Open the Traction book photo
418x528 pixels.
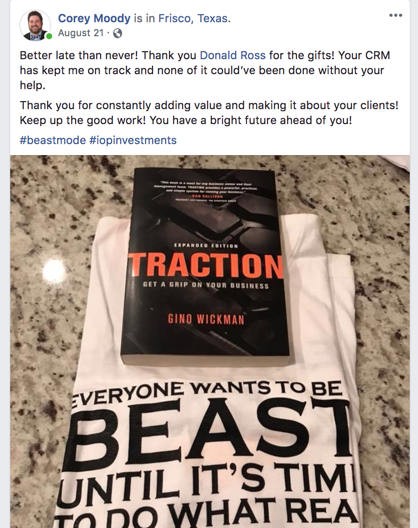tap(210, 341)
